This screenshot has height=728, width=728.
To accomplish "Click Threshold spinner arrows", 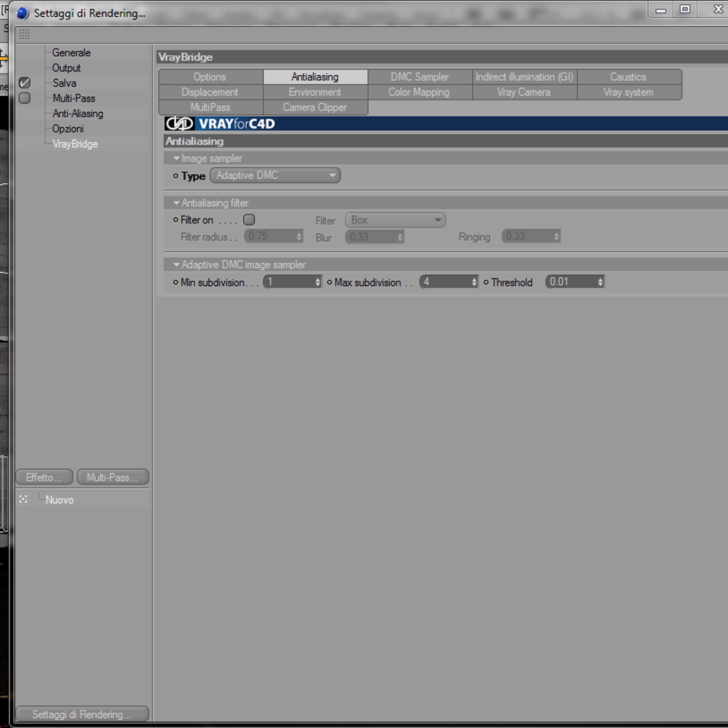I will (x=600, y=282).
